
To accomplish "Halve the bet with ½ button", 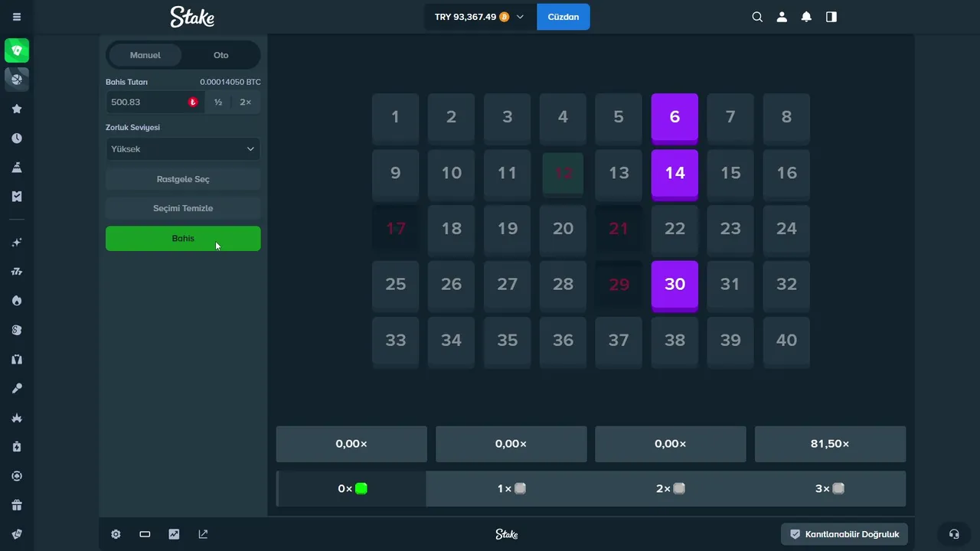I will pos(218,102).
